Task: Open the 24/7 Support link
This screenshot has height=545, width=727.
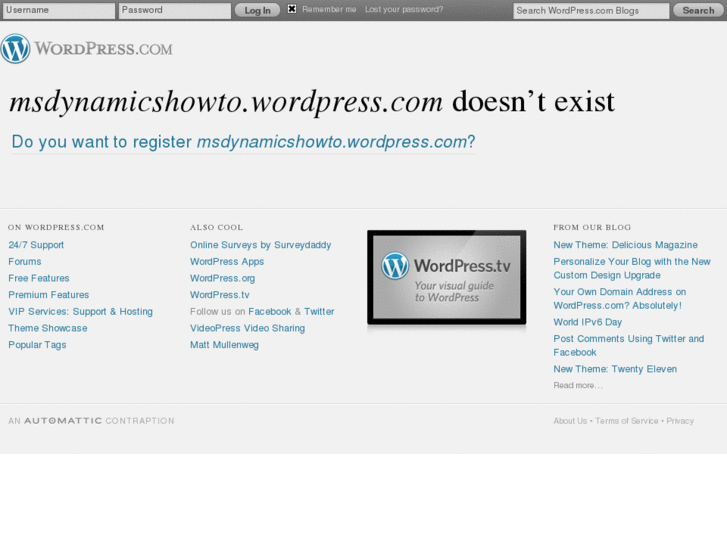Action: click(36, 245)
